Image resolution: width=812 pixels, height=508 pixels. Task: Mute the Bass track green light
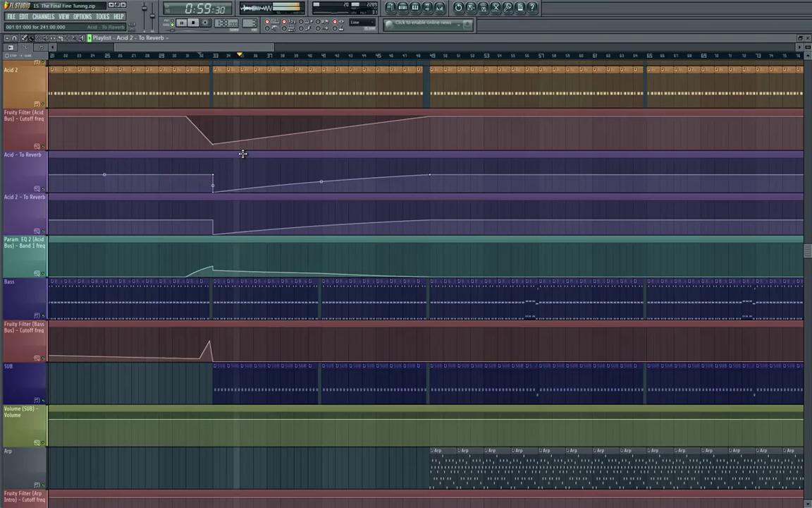point(43,315)
